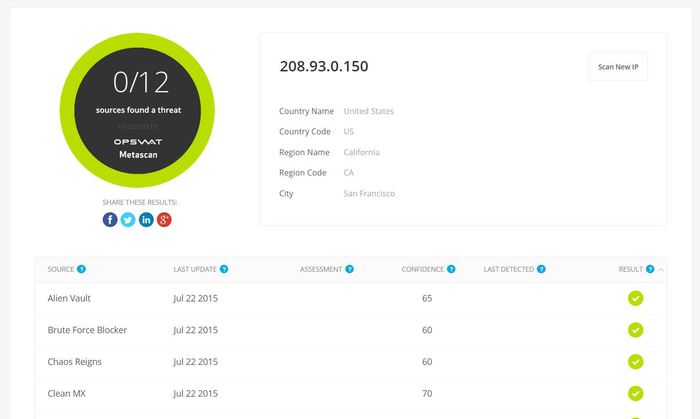Click the Clean MX source name

(67, 393)
